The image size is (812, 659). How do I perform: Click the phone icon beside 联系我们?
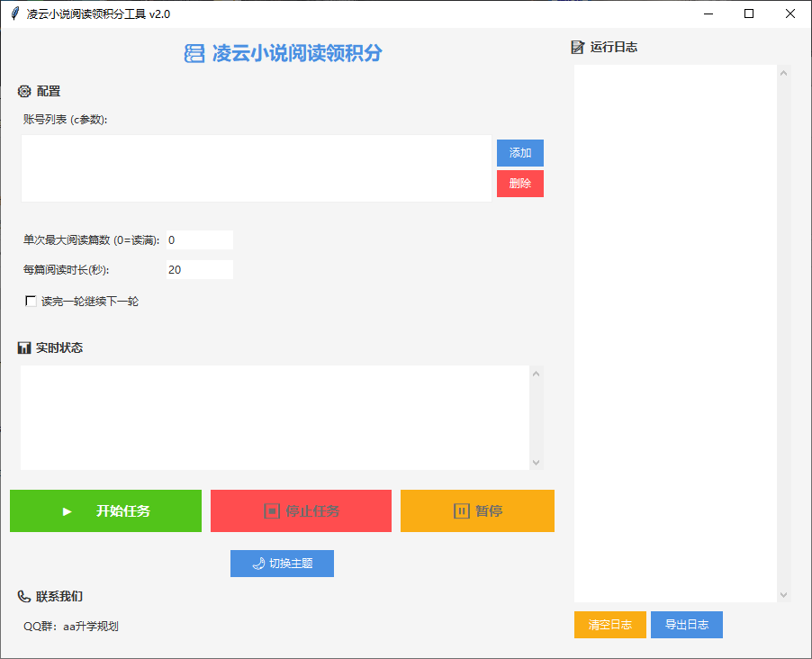(24, 596)
